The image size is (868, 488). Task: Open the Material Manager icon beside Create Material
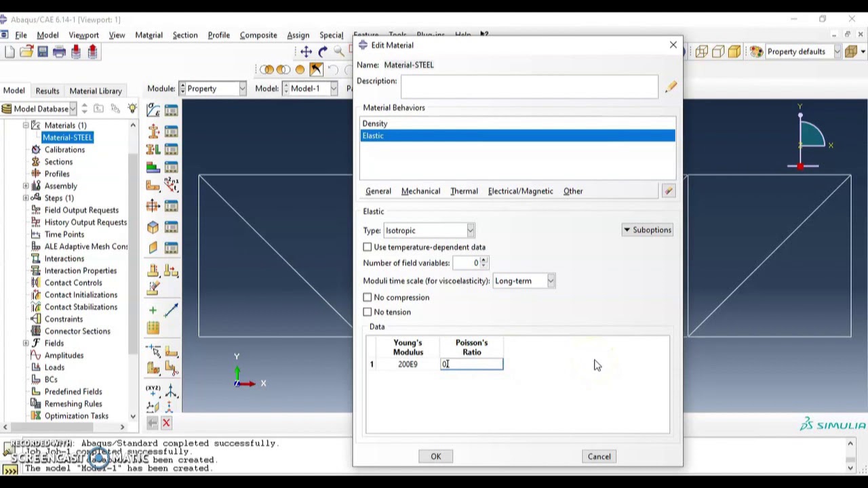[171, 110]
